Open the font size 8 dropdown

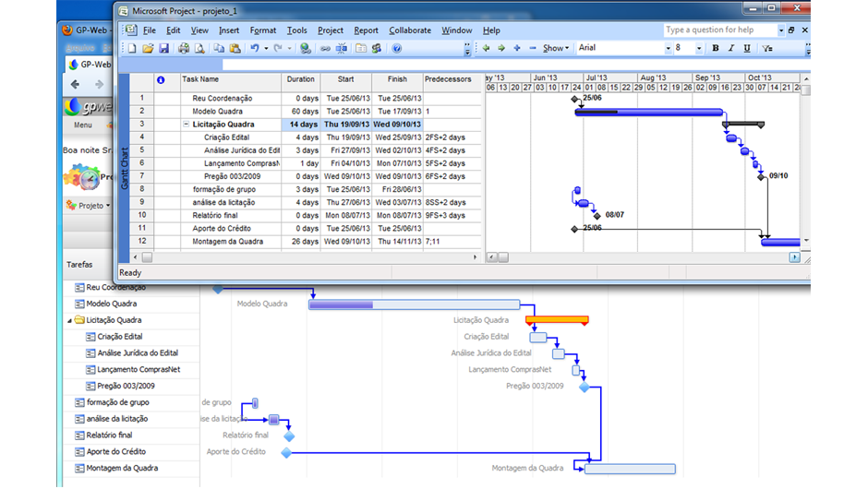pos(699,49)
